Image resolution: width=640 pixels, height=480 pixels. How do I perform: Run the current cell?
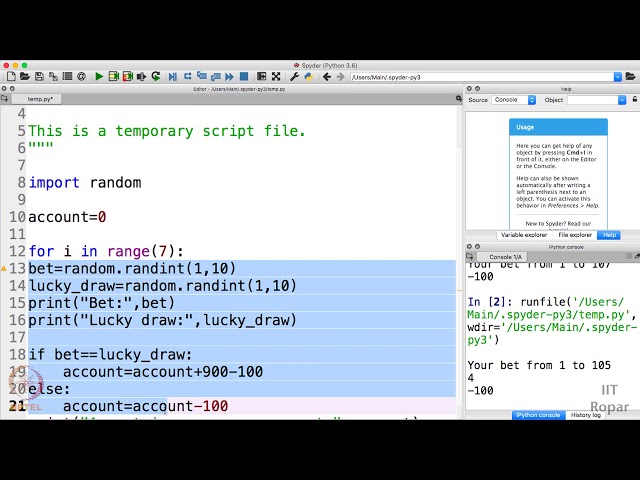tap(113, 76)
